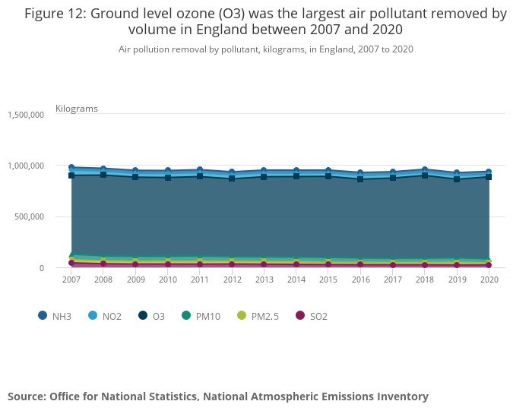532x417 pixels.
Task: Select the O3 square marker at 2012
Action: coord(232,178)
